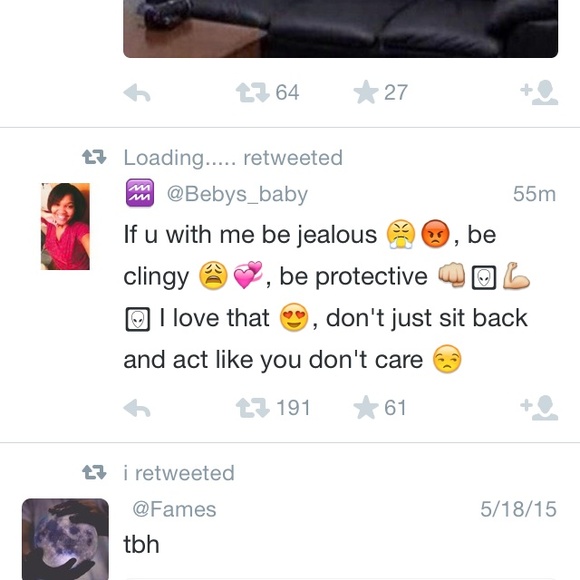Open the 'tbh' tweet from @Fames
This screenshot has height=580, width=580.
(141, 544)
